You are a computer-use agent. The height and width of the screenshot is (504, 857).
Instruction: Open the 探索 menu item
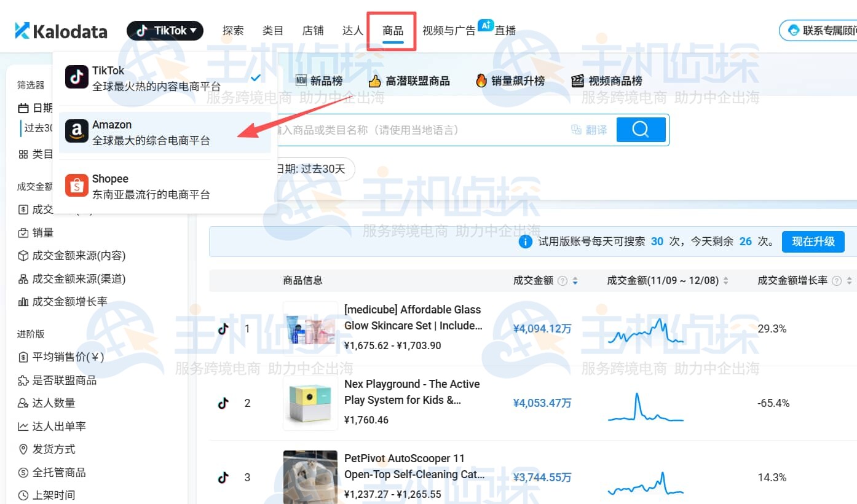click(233, 28)
